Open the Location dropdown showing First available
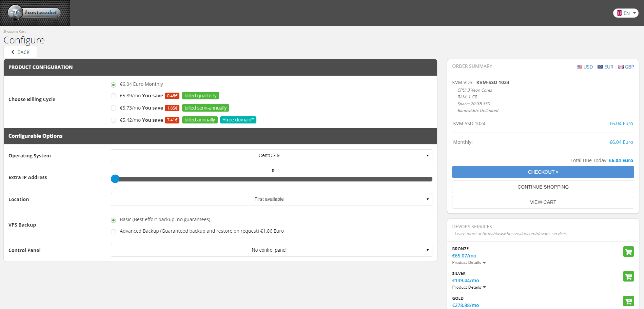This screenshot has width=644, height=309. 272,199
